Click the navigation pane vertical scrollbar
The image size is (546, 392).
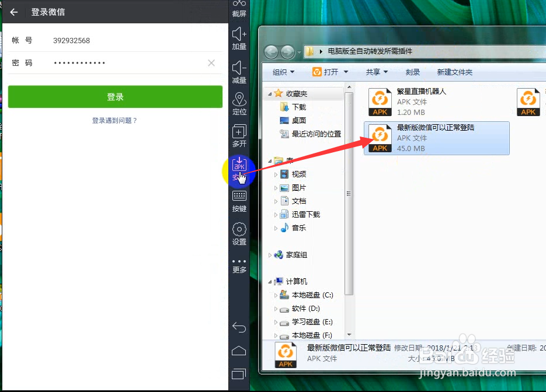349,194
